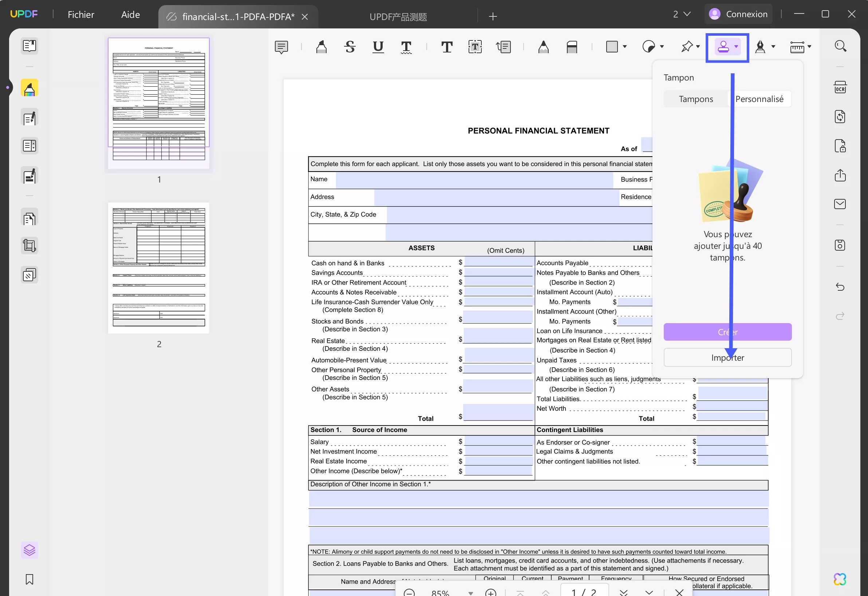Open the zoom percentage dropdown
This screenshot has height=596, width=868.
pyautogui.click(x=471, y=593)
